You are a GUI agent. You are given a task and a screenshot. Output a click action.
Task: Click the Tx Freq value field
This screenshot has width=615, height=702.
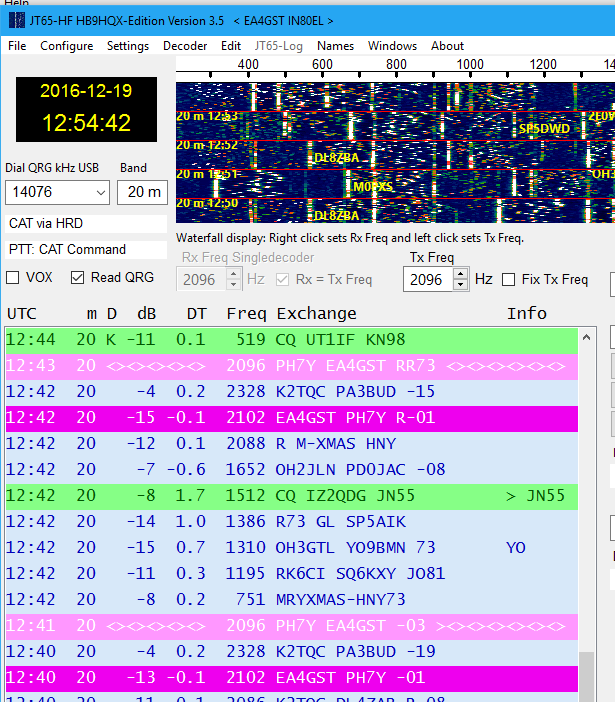(427, 280)
